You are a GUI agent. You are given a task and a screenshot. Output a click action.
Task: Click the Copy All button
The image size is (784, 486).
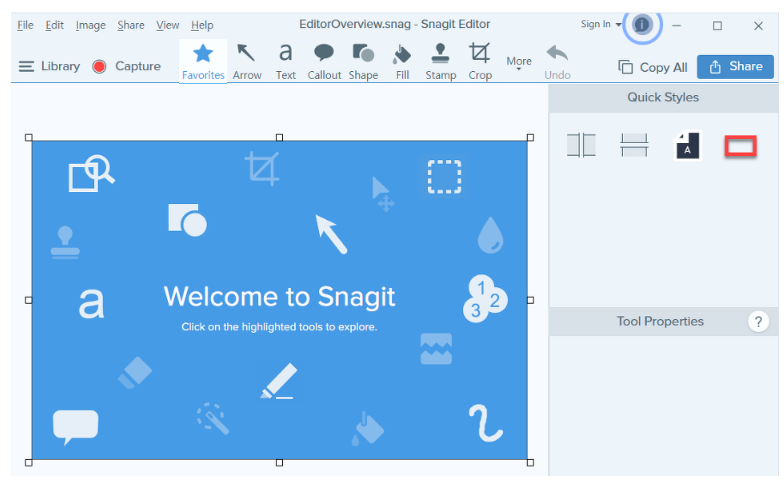(652, 67)
